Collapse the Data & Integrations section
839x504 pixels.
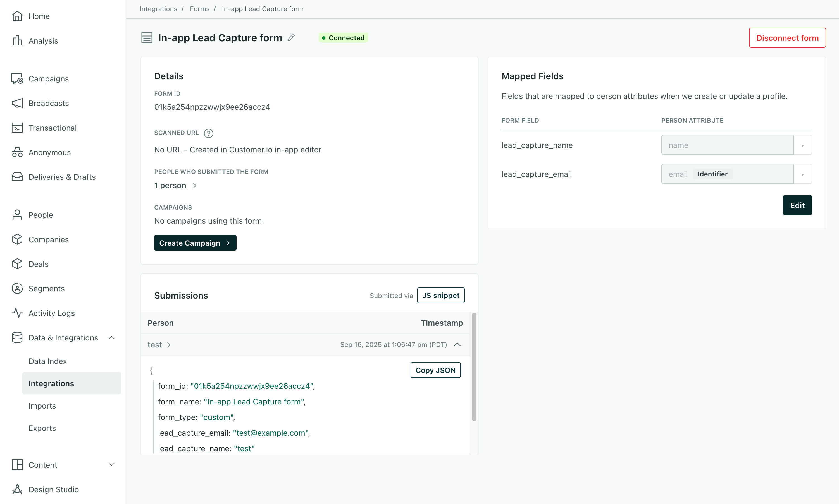(x=111, y=338)
